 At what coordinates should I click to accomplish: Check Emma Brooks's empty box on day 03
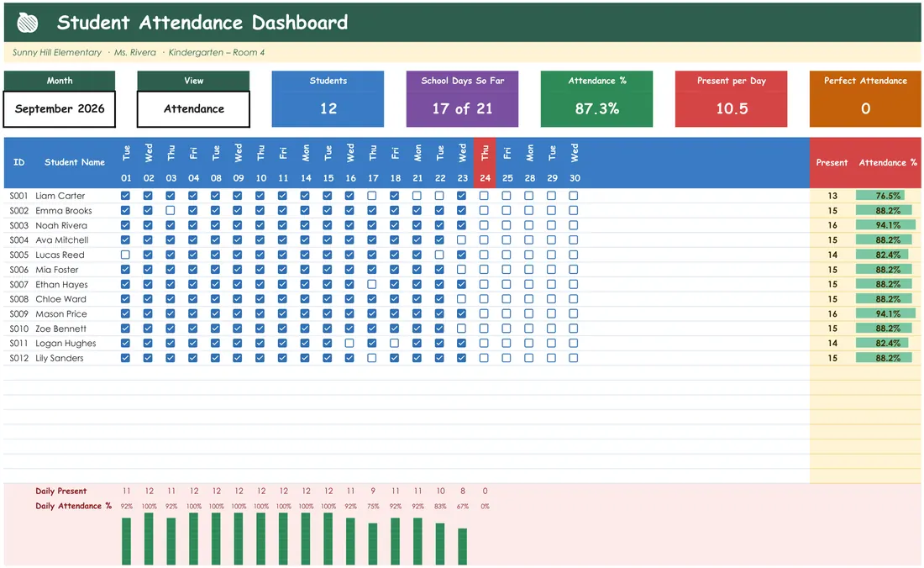click(171, 210)
